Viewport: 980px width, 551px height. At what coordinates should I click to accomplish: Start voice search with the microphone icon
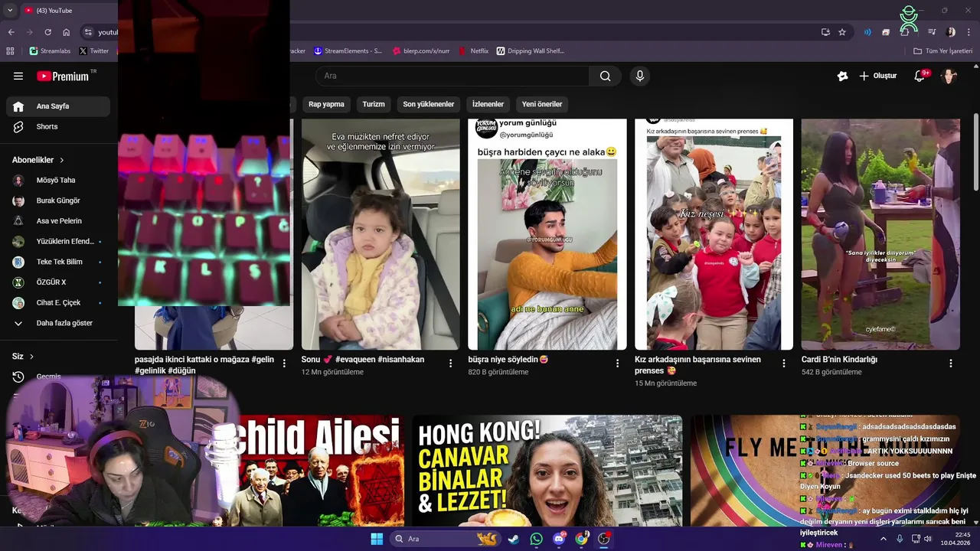640,76
